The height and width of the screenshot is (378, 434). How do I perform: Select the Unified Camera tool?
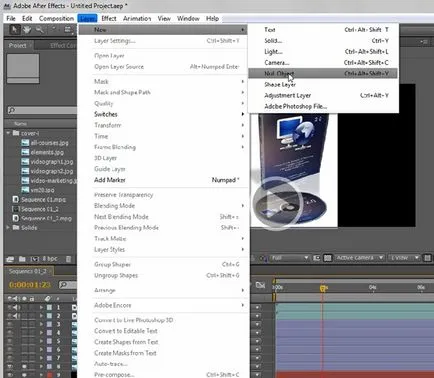(68, 30)
